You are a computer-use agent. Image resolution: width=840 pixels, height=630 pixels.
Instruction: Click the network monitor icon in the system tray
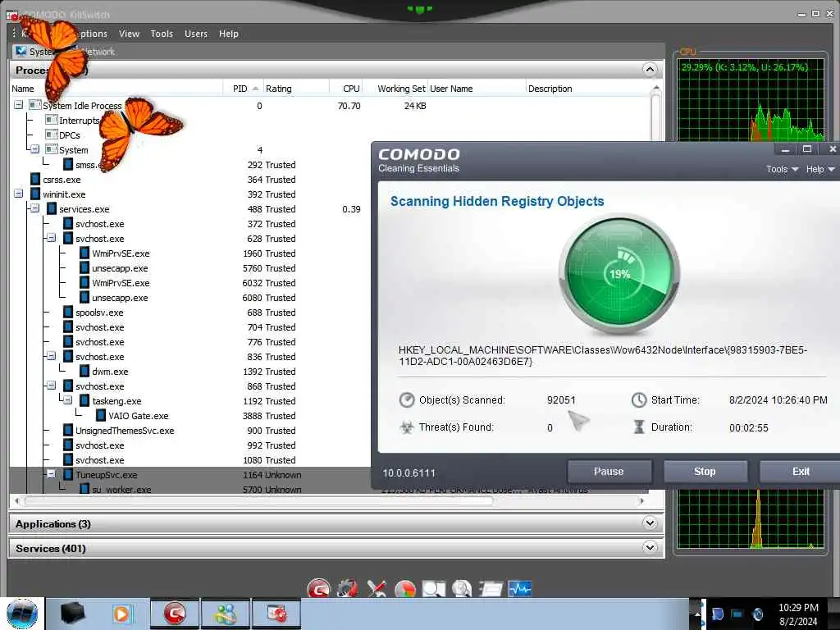click(737, 614)
